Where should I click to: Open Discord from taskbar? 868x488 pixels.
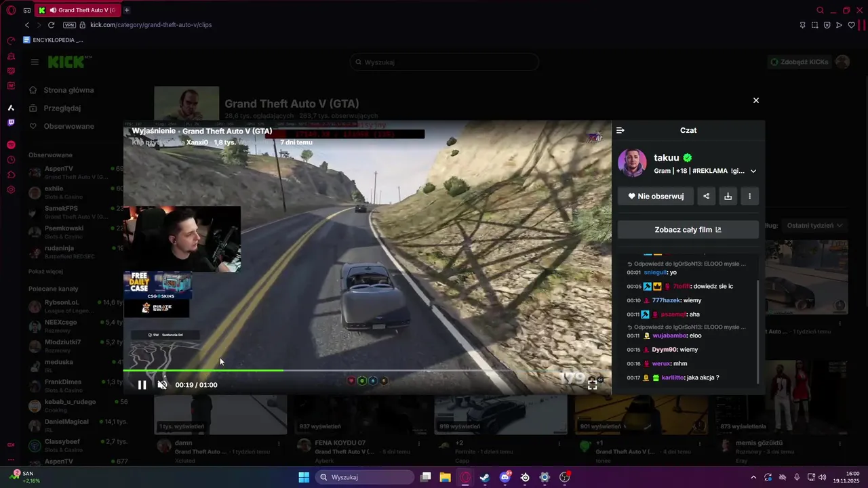click(505, 477)
